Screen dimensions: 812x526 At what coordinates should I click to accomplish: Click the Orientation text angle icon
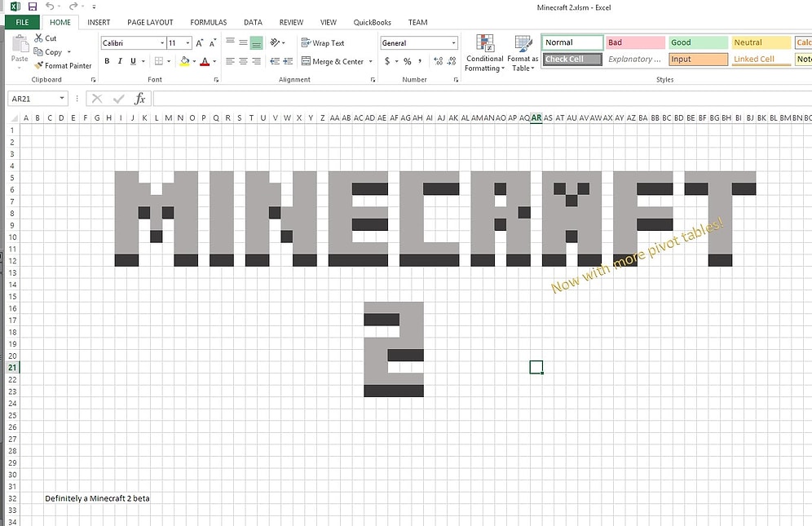pos(275,42)
